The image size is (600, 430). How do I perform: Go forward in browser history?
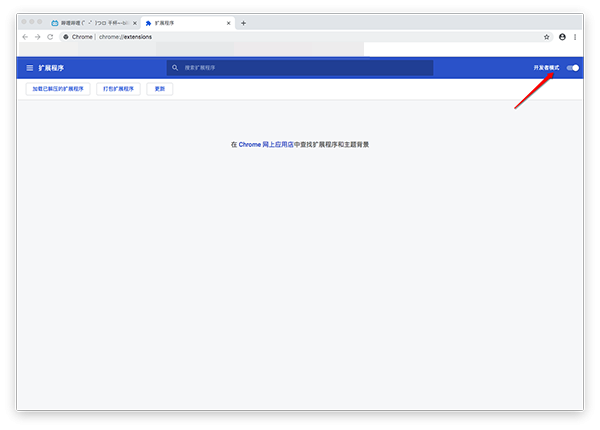click(38, 37)
